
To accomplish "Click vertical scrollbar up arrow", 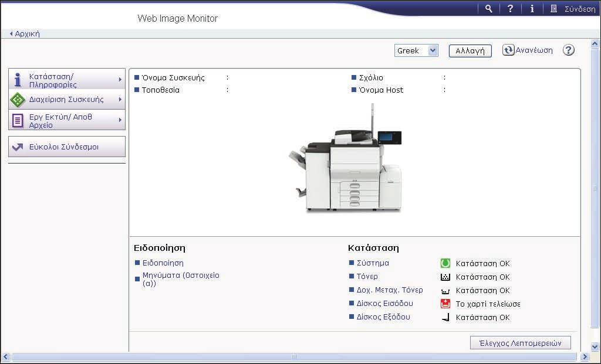I will [595, 44].
